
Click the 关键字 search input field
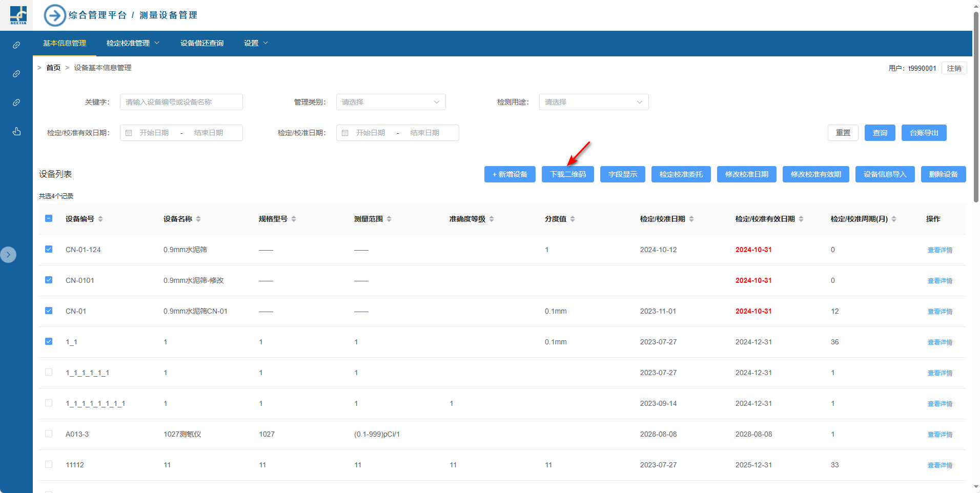pyautogui.click(x=181, y=102)
